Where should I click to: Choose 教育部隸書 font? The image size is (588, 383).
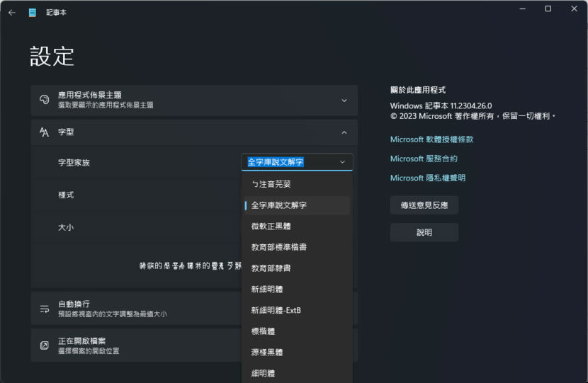pyautogui.click(x=297, y=268)
